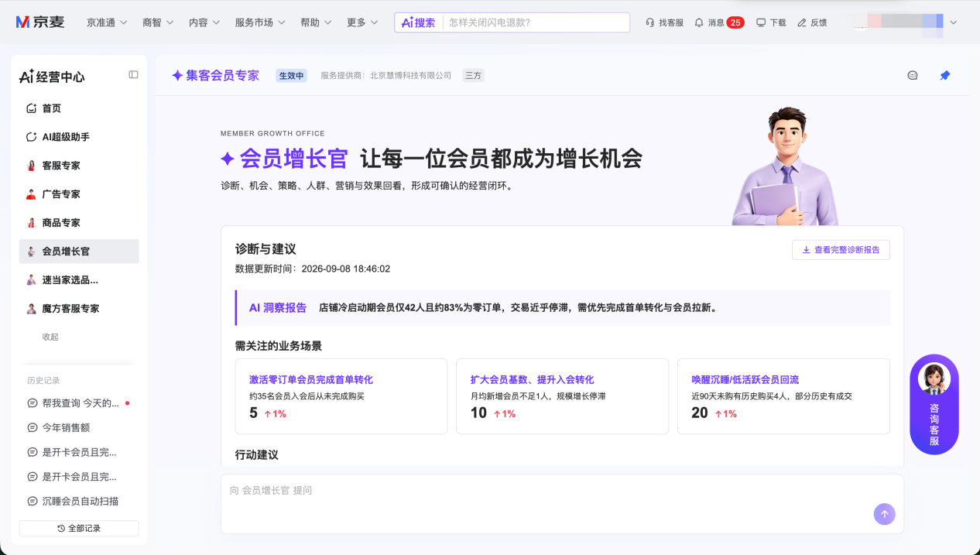Image resolution: width=980 pixels, height=555 pixels.
Task: Click 北京慧博科技有限公司 provider text
Action: 410,75
